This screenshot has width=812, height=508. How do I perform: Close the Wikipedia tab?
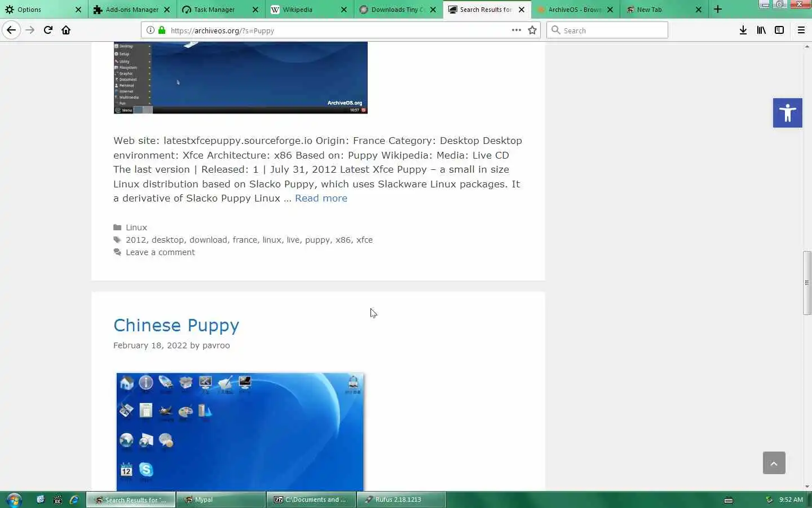345,10
